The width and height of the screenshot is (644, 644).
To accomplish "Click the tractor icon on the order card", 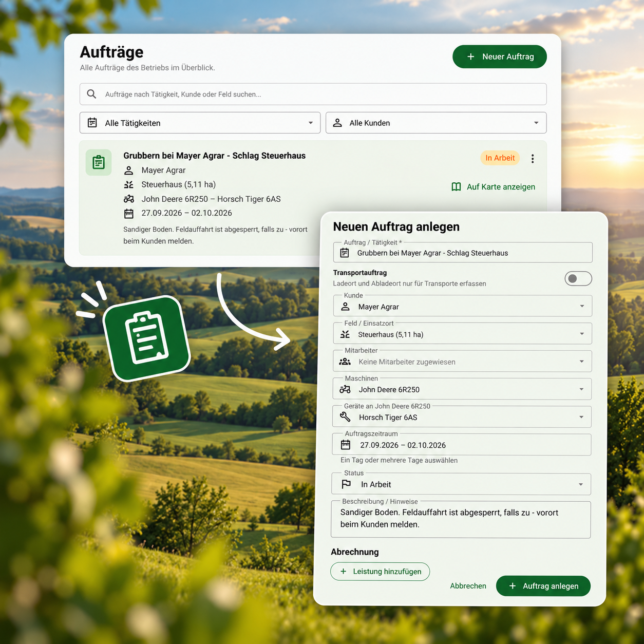I will click(129, 199).
